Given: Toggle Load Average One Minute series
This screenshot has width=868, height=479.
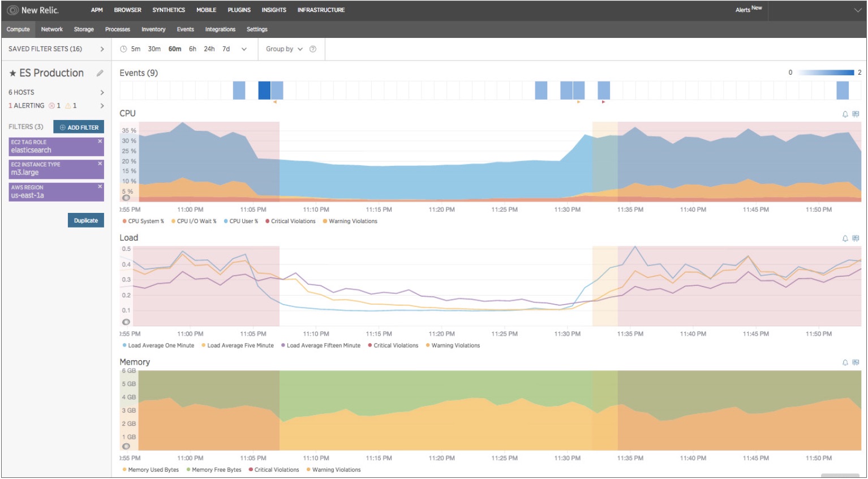Looking at the screenshot, I should tap(158, 346).
